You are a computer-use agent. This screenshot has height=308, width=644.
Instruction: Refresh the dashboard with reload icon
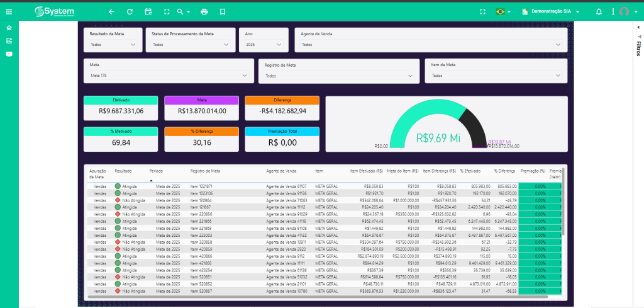[130, 11]
